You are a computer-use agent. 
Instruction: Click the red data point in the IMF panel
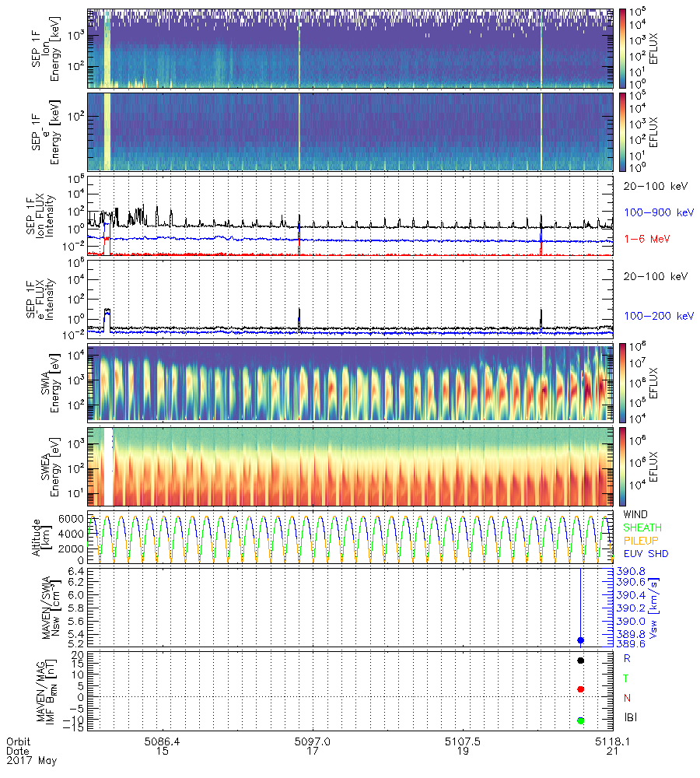pyautogui.click(x=580, y=689)
